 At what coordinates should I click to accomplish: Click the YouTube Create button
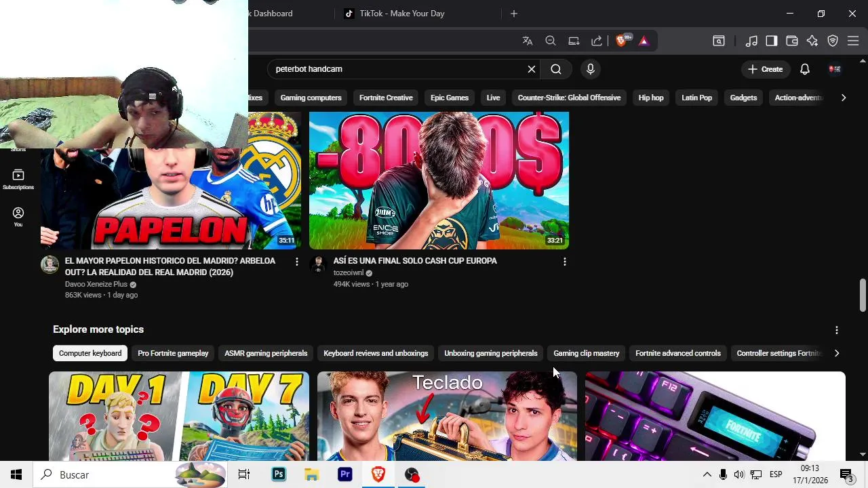point(766,69)
